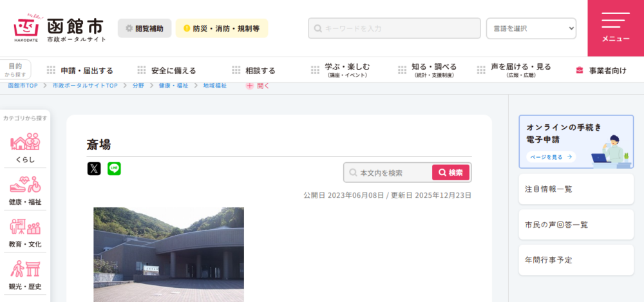Open オンラインの手続き 電子申請 banner
Screen dimensions: 644x302
(576, 142)
